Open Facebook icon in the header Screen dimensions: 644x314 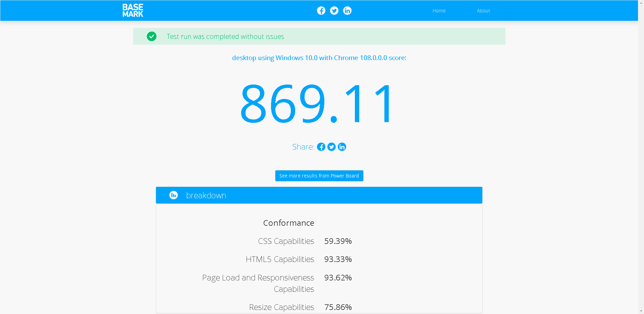[x=321, y=11]
